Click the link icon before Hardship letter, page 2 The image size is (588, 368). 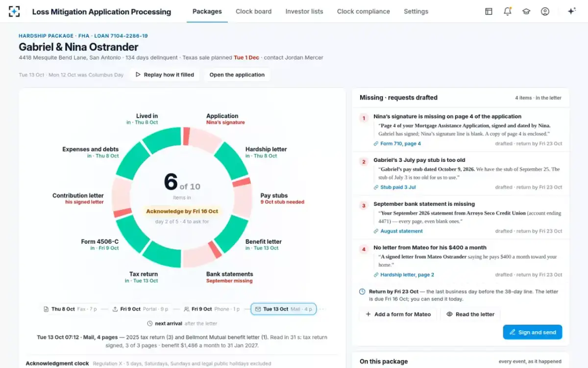(376, 275)
